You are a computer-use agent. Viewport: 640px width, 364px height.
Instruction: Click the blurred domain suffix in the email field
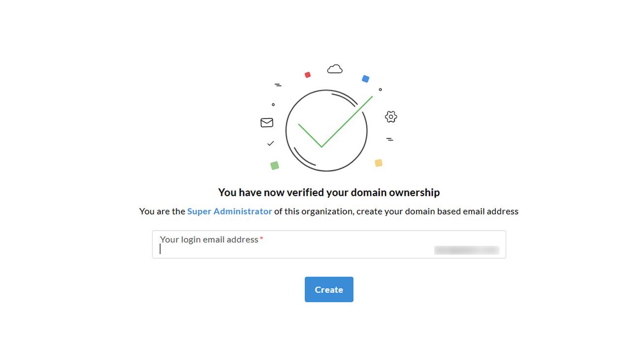(467, 249)
